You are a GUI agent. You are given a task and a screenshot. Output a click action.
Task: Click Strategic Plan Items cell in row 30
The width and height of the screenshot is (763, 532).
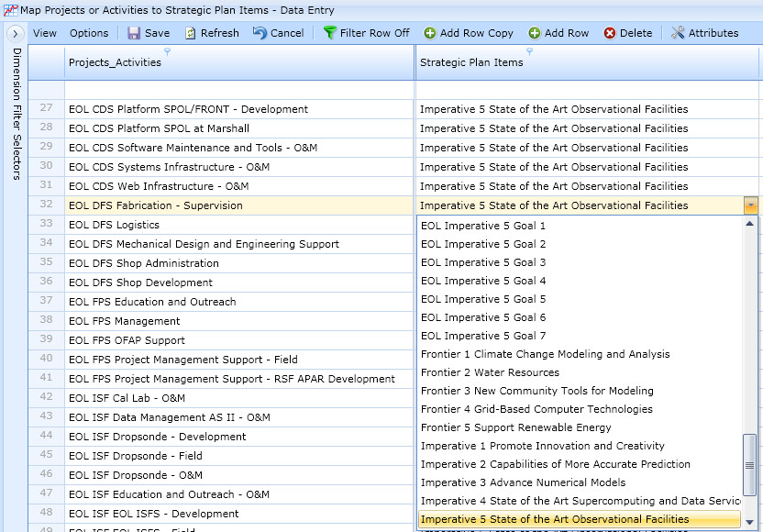coord(587,167)
